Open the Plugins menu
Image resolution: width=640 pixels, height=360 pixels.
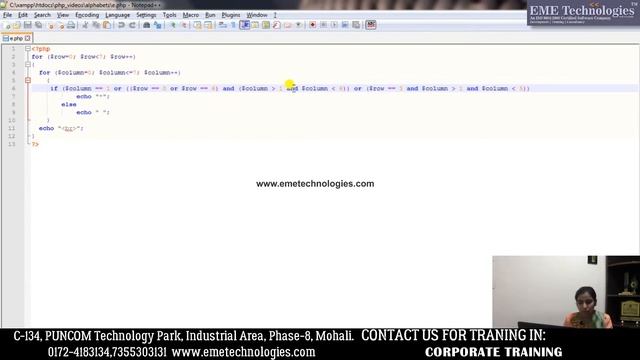pos(231,15)
